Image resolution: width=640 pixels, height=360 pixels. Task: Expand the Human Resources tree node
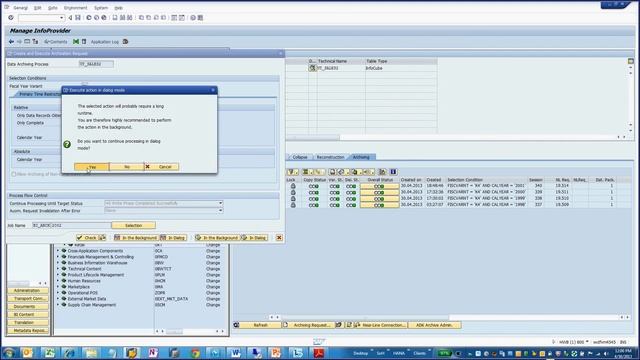pos(58,281)
